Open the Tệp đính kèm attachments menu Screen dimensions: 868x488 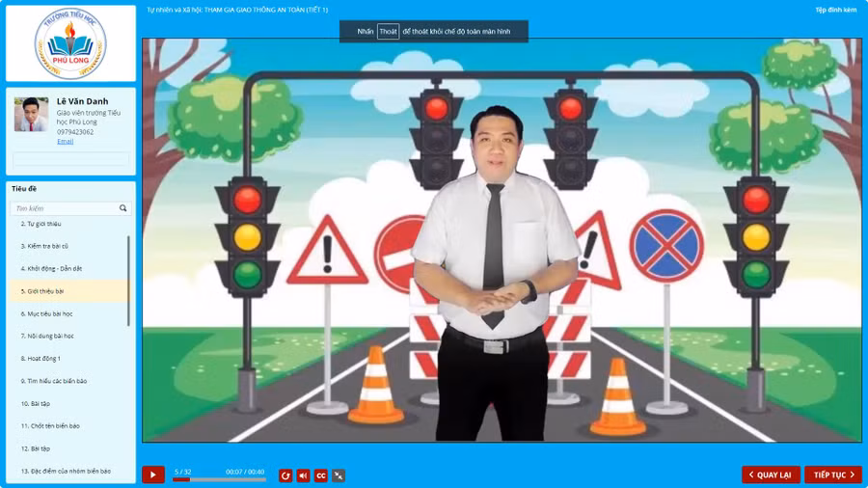click(x=835, y=10)
